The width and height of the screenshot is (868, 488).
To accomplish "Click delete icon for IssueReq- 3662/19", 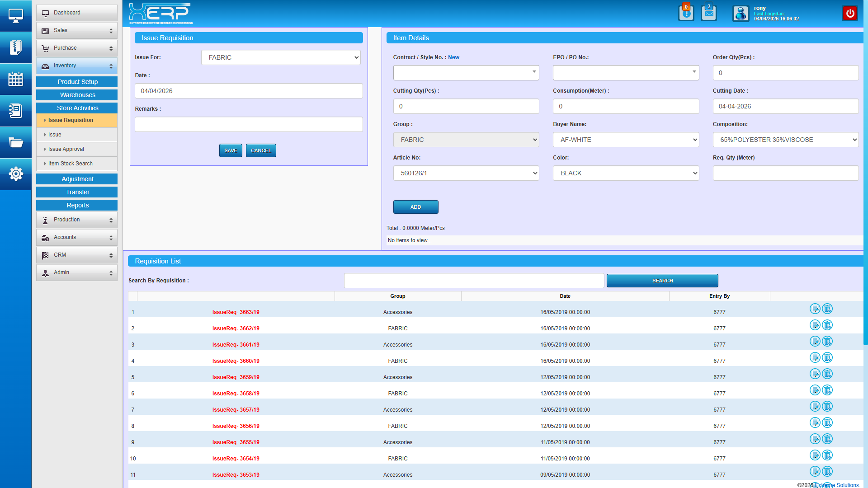I will [x=827, y=325].
